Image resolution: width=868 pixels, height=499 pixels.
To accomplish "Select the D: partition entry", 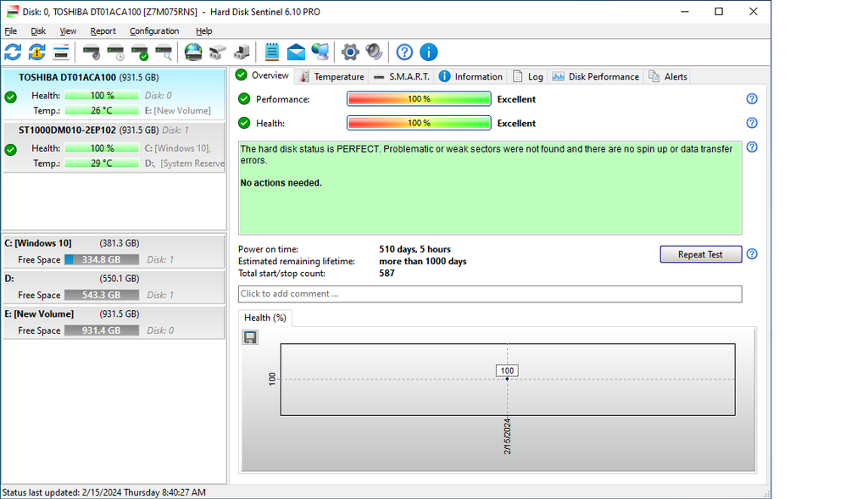I will click(x=114, y=286).
